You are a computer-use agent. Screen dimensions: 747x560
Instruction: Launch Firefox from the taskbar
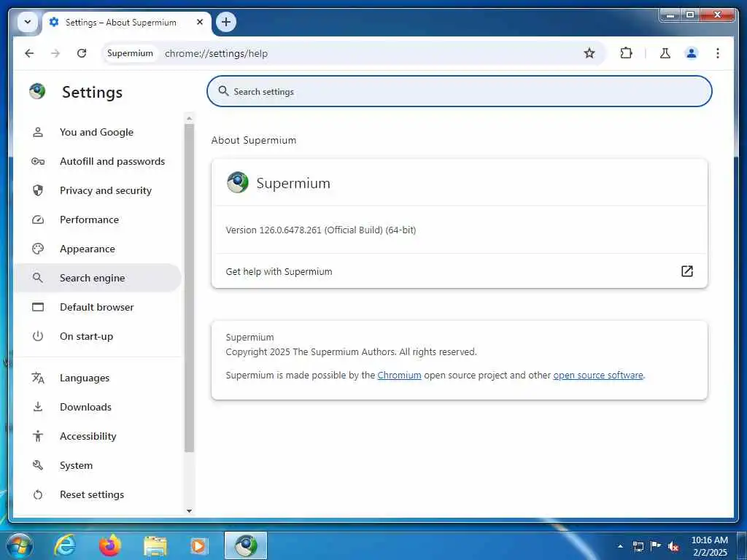109,545
